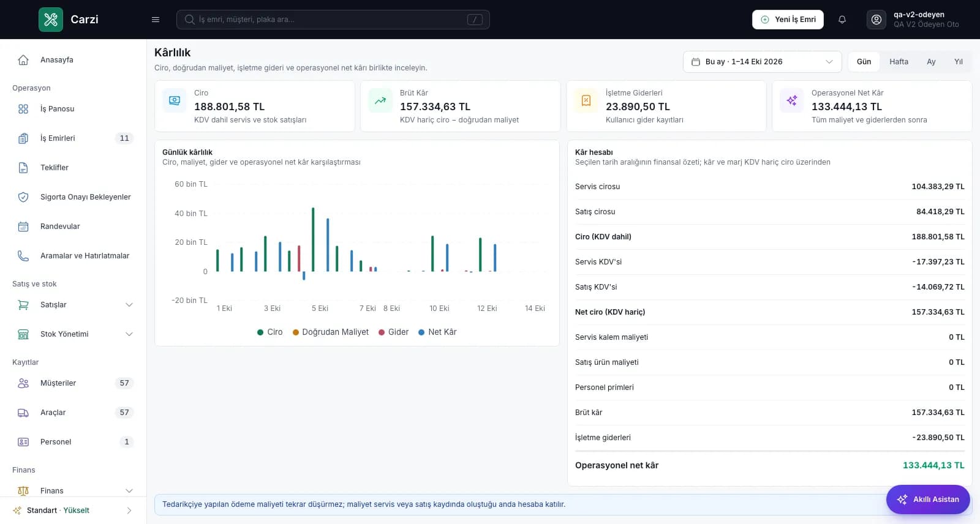Click the İş Panosu grid icon
This screenshot has height=524, width=980.
coord(23,109)
